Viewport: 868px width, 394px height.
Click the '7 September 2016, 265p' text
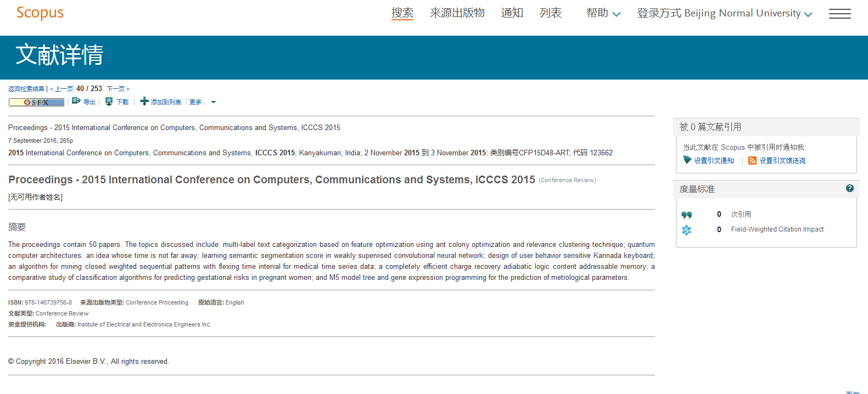point(41,141)
